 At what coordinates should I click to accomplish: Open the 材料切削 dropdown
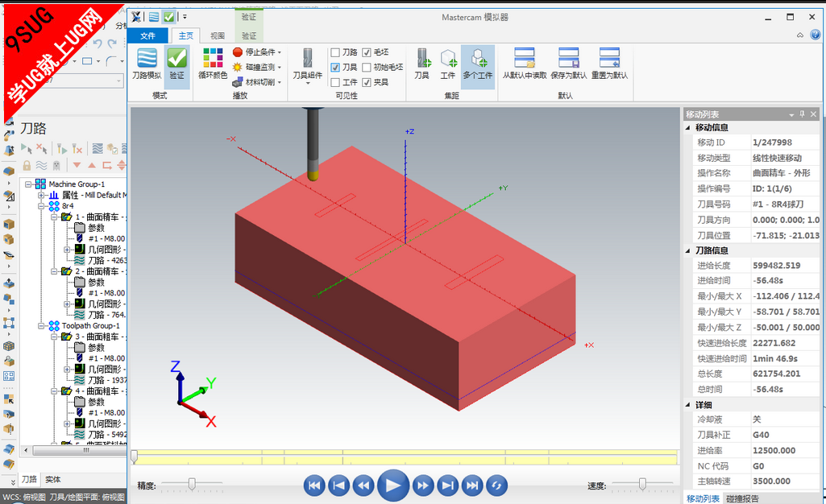tap(257, 82)
